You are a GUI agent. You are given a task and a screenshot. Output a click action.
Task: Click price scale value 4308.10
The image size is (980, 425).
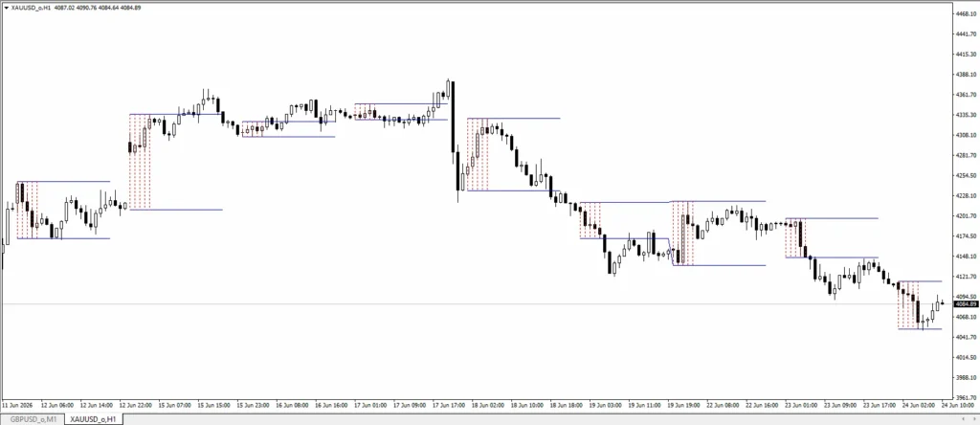click(967, 135)
